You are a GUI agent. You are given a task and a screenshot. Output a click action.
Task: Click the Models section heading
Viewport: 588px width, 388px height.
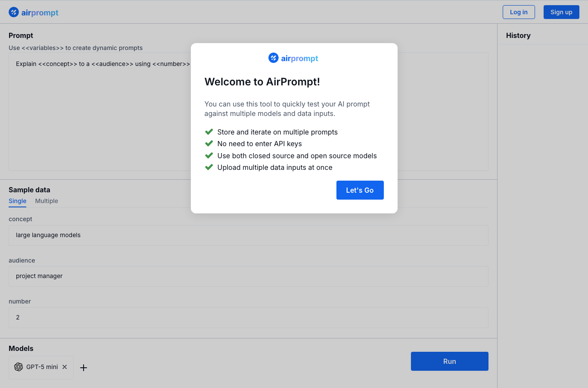21,348
